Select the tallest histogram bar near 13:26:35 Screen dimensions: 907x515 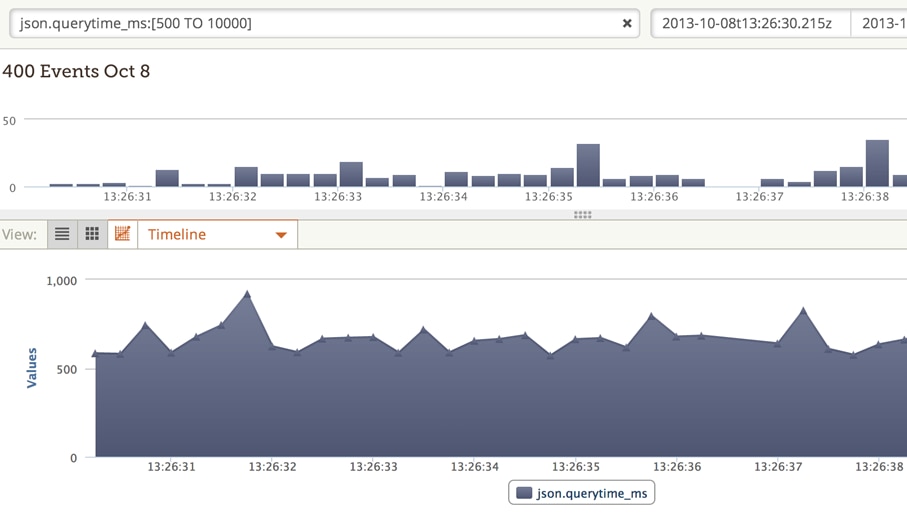click(x=588, y=166)
